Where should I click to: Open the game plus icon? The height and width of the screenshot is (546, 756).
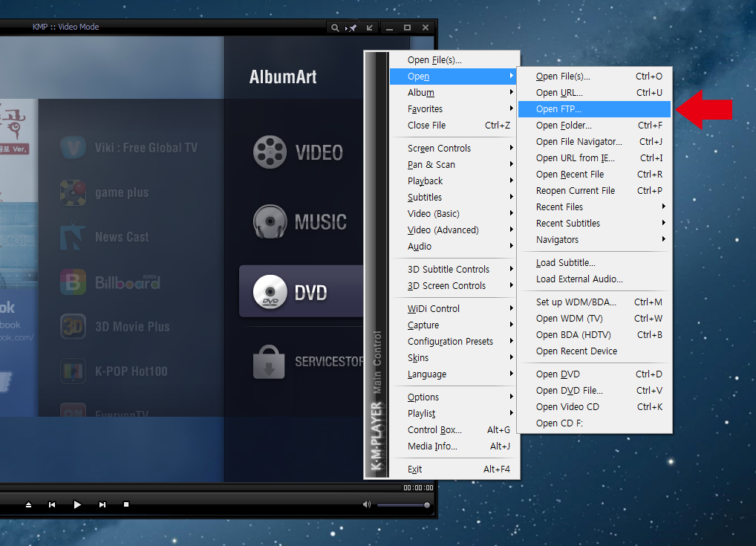pos(74,192)
